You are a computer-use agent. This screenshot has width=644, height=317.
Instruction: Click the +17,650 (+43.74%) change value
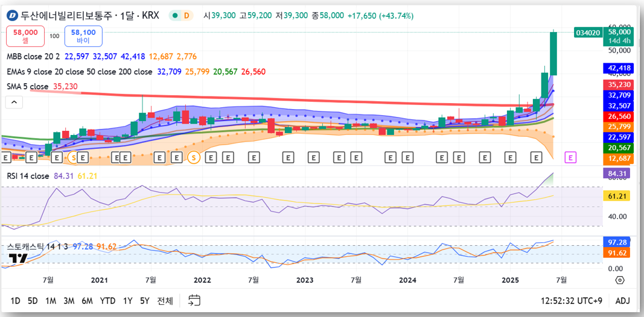[x=380, y=16]
